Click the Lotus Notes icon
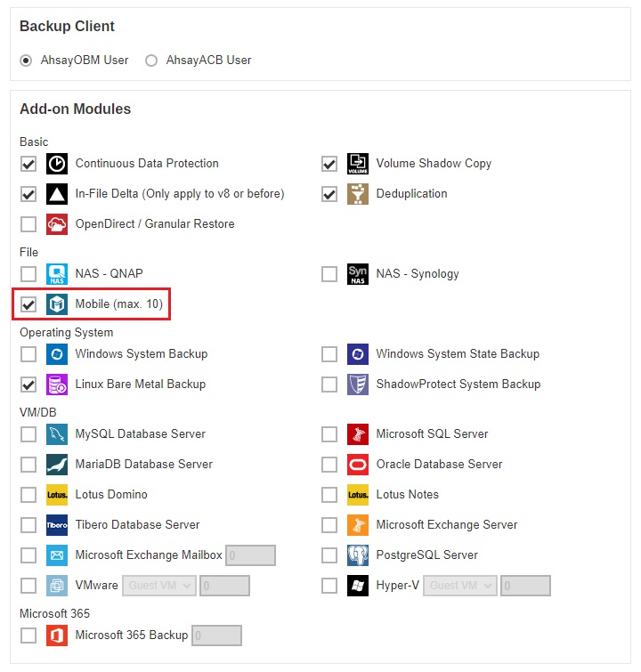This screenshot has height=672, width=641. (x=358, y=495)
